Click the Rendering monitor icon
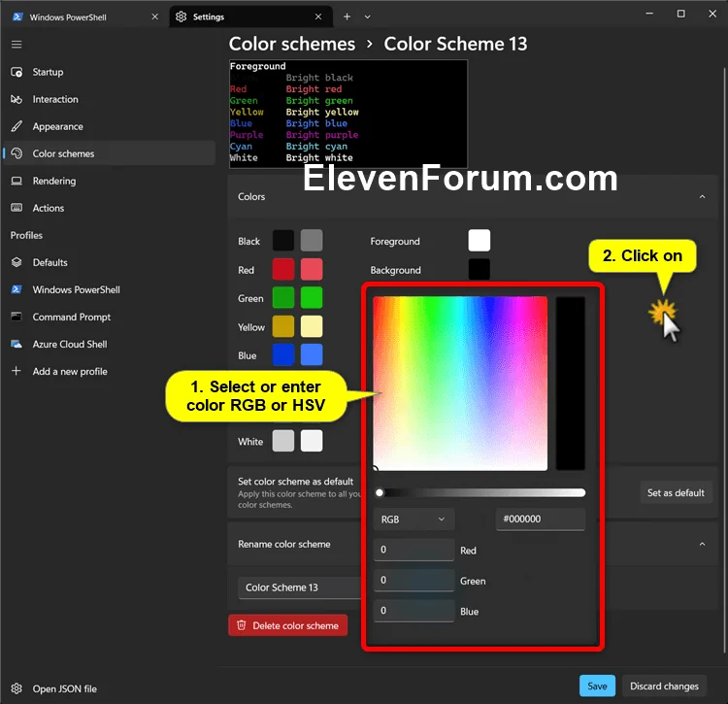The image size is (728, 704). click(17, 181)
